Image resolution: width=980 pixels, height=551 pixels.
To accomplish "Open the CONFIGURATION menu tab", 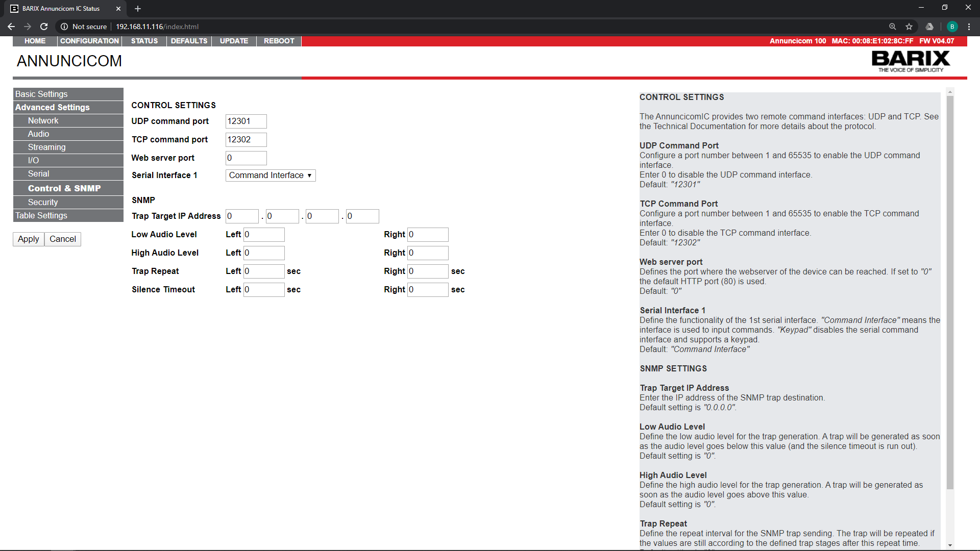I will [x=89, y=41].
